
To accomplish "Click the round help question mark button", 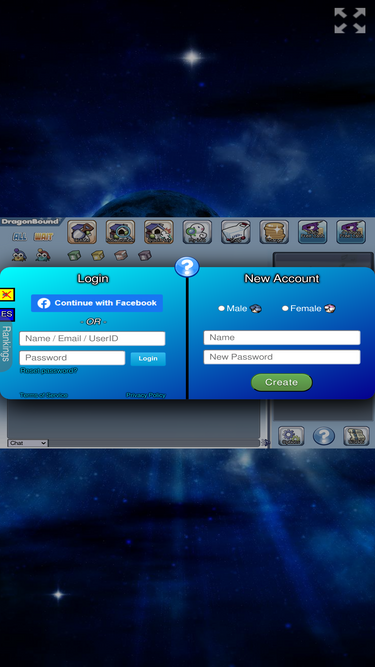I will coord(324,436).
